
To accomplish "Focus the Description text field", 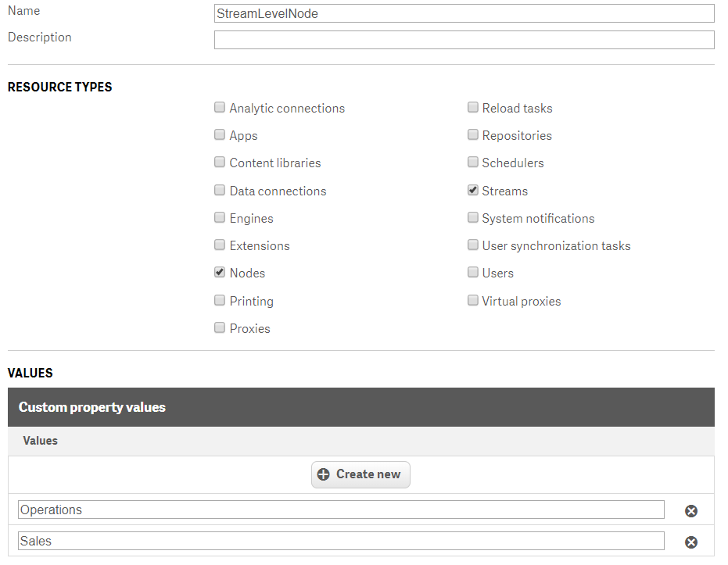I will (x=464, y=40).
